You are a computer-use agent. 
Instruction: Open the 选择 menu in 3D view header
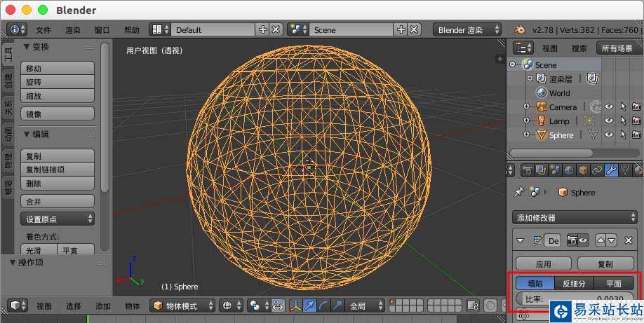point(73,305)
